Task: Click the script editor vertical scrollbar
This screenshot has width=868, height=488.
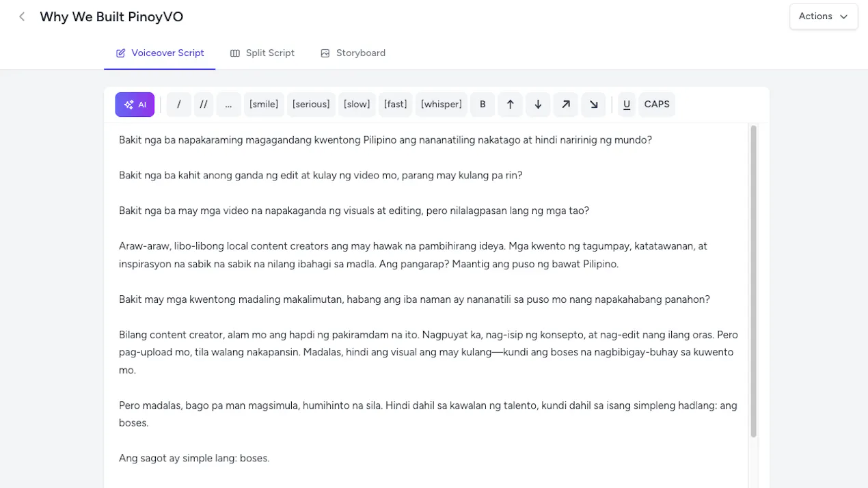Action: (753, 281)
